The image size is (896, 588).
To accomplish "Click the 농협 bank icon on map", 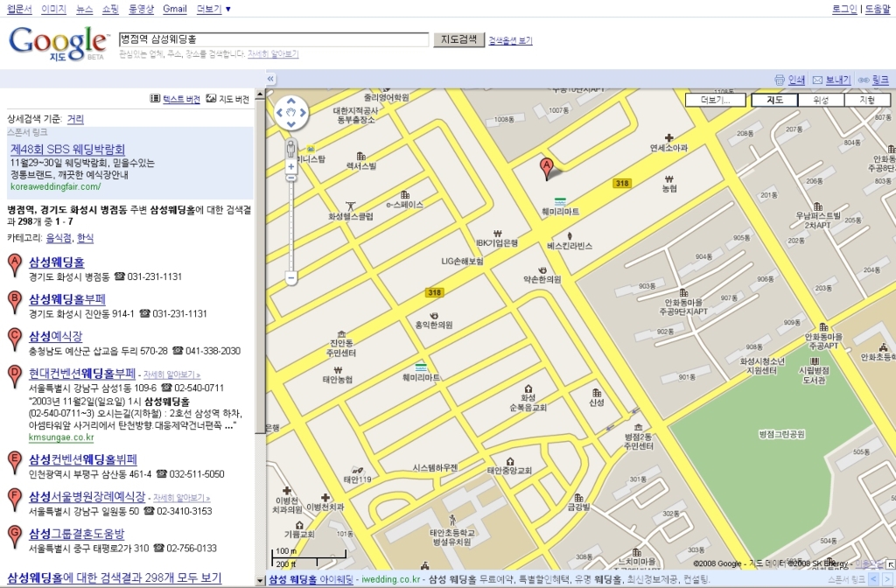I will 669,178.
